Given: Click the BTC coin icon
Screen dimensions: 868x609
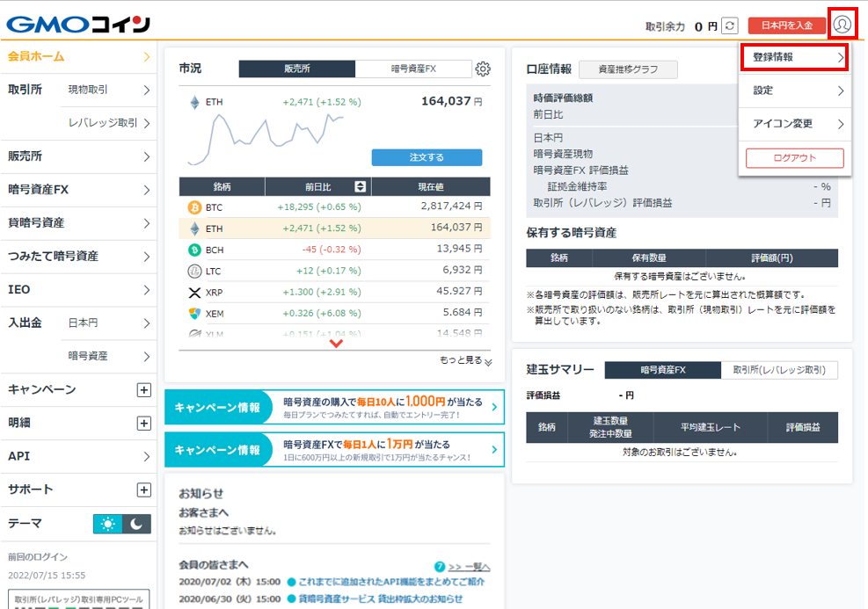Looking at the screenshot, I should click(x=194, y=207).
